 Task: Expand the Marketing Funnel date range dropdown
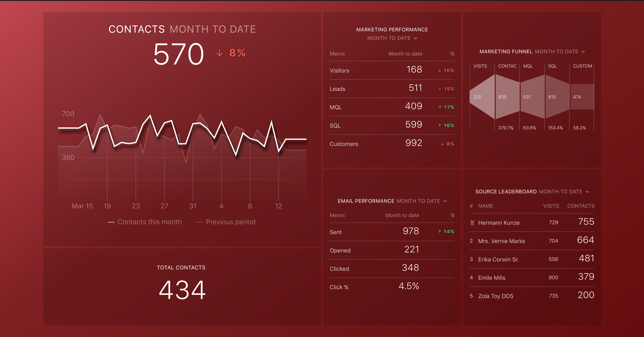(583, 52)
